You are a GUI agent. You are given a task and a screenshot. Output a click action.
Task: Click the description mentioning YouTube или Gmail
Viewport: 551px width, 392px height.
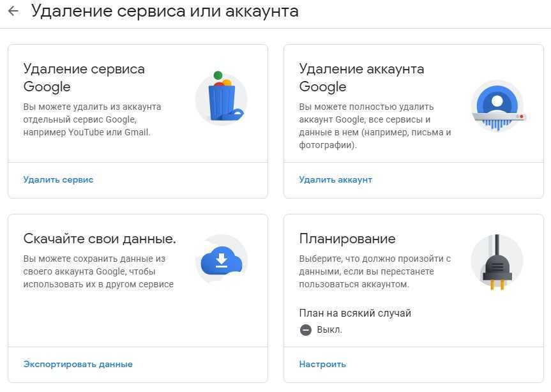(92, 119)
